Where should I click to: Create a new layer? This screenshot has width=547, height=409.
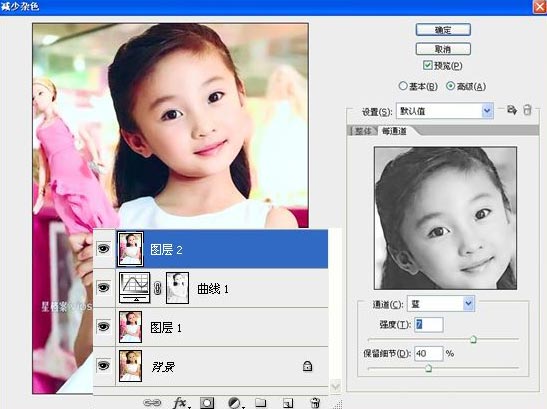[x=288, y=403]
